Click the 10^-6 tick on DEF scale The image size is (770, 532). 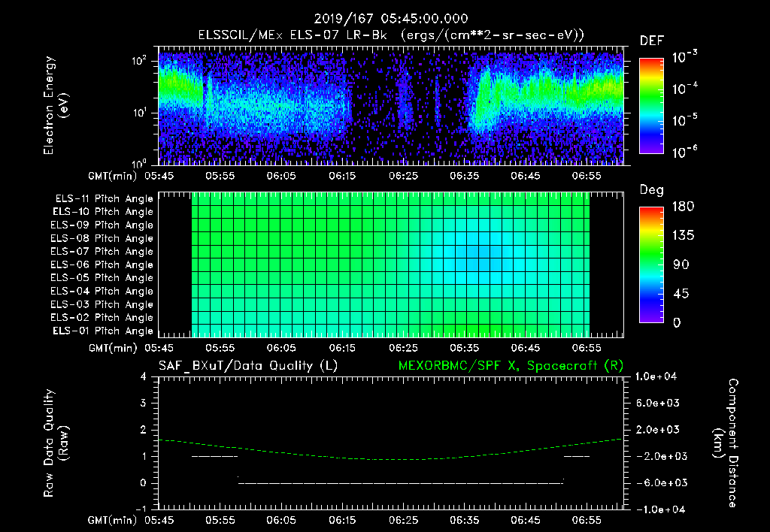(x=685, y=152)
